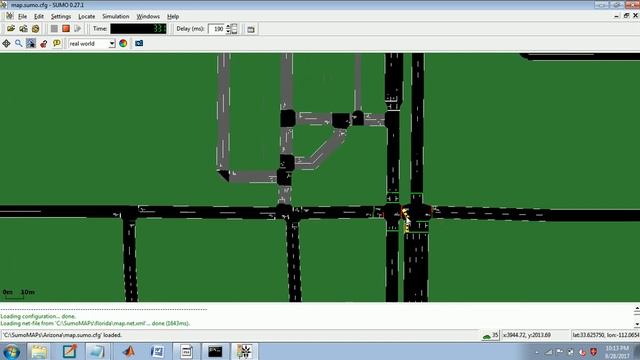Click the magnifier Edit Viewport icon
Viewport: 640px width, 360px height.
[x=18, y=43]
